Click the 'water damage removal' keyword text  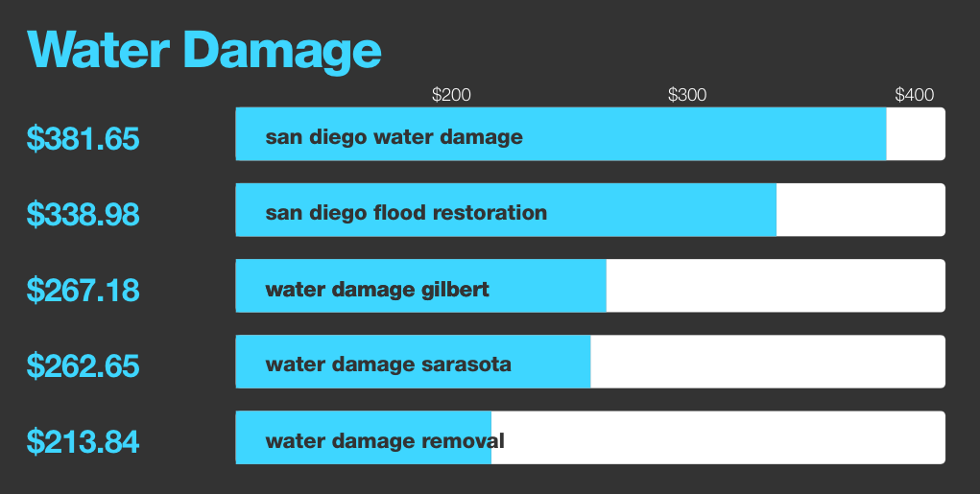[384, 440]
